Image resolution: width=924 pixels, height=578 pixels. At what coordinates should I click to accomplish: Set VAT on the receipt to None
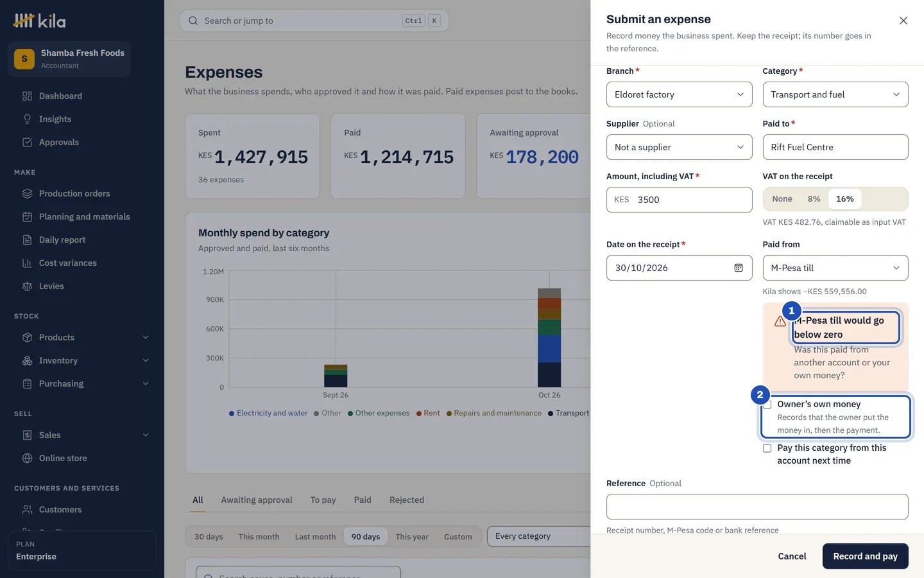pyautogui.click(x=782, y=199)
